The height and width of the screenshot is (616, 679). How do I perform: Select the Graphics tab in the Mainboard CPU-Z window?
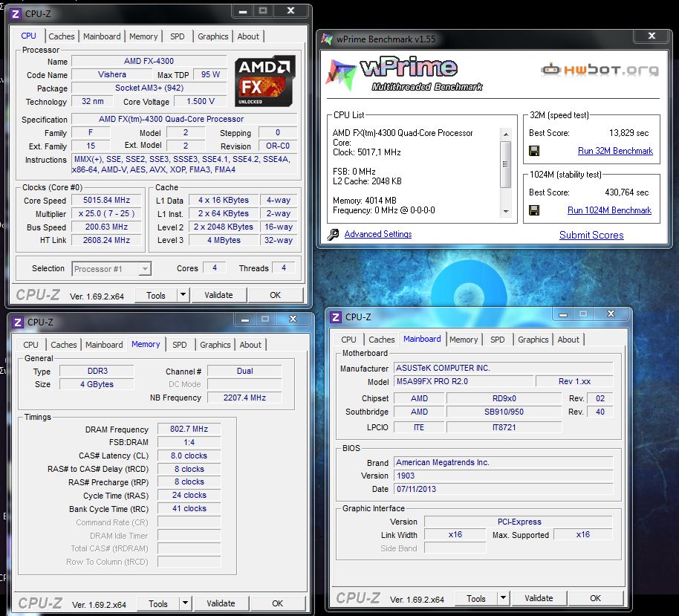(x=533, y=340)
